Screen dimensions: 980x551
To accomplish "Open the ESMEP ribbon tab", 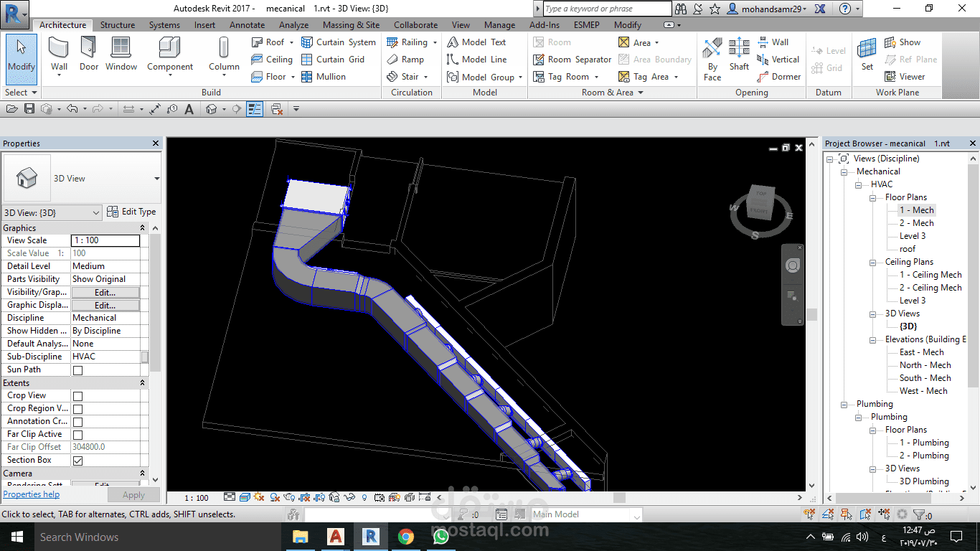I will (x=586, y=25).
